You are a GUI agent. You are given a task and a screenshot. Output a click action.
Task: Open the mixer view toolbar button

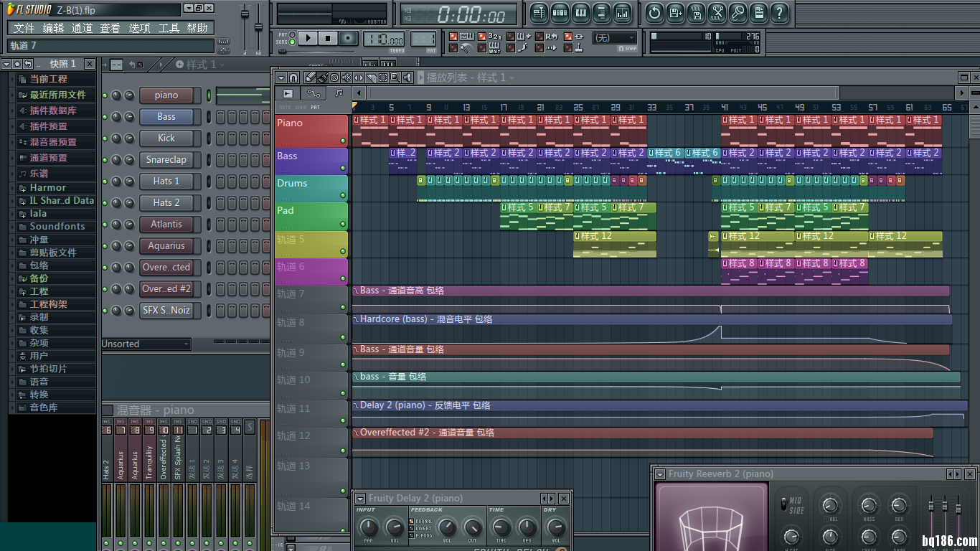tap(622, 13)
